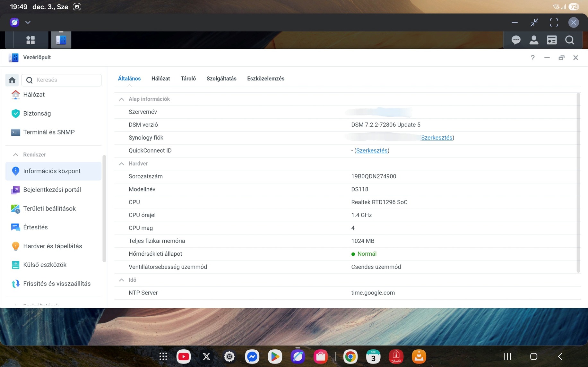
Task: Open Terminál és SNMP settings
Action: 53,132
